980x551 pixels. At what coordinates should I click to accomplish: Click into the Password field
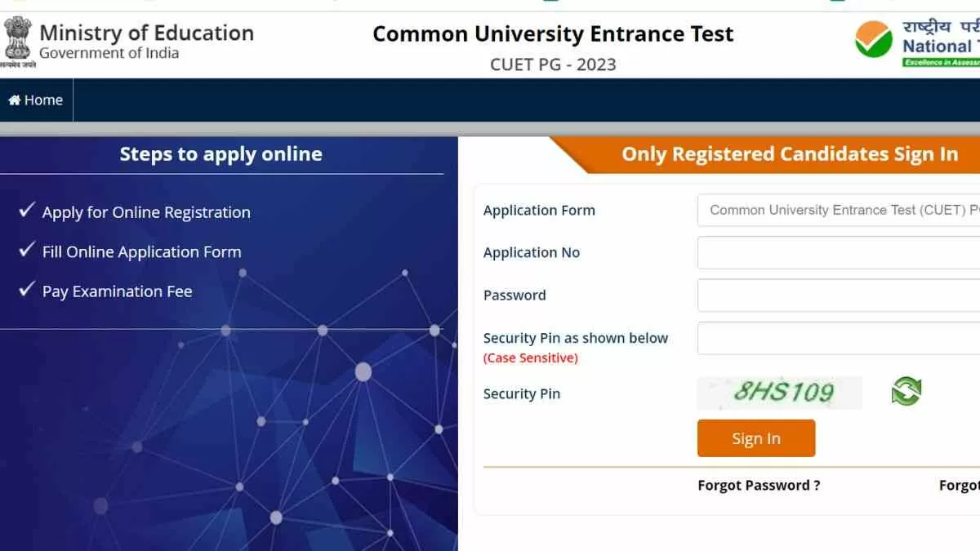838,295
